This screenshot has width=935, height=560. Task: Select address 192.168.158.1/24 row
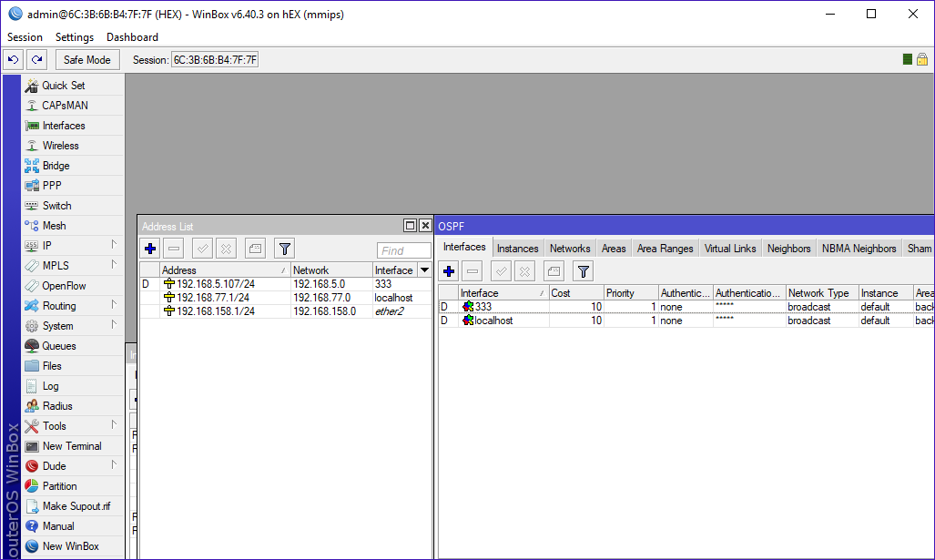tap(286, 311)
